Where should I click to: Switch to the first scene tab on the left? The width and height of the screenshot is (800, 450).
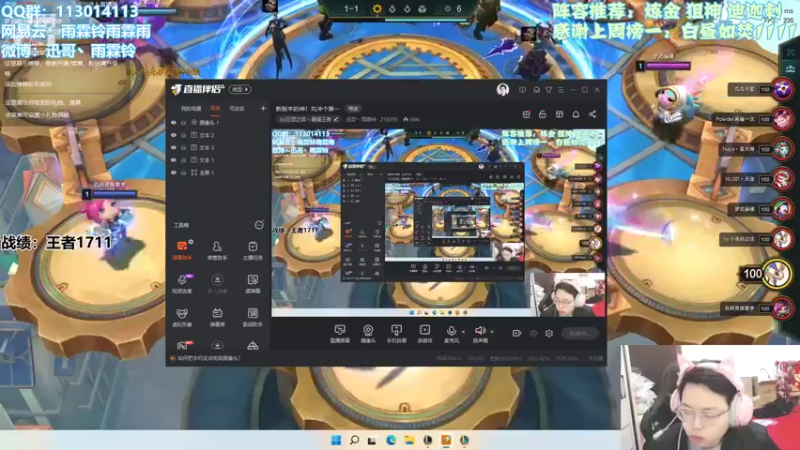pos(191,109)
